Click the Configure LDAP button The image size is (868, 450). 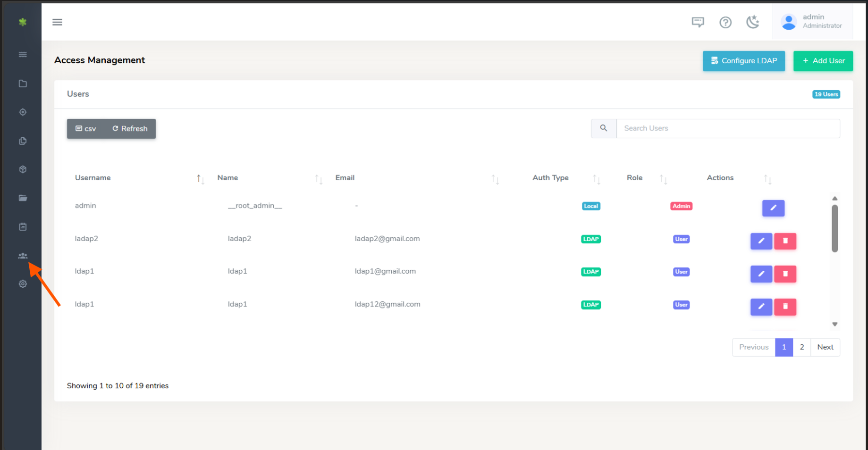(x=743, y=61)
